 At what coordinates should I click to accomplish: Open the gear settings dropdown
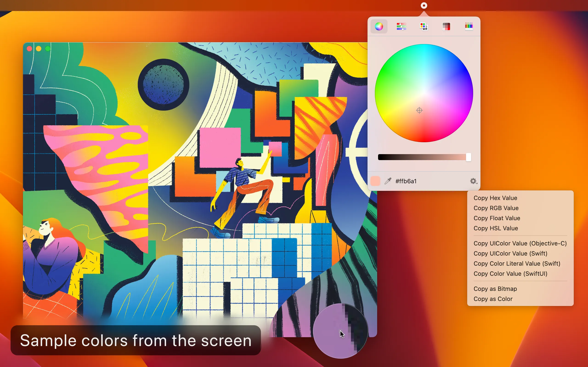tap(473, 181)
